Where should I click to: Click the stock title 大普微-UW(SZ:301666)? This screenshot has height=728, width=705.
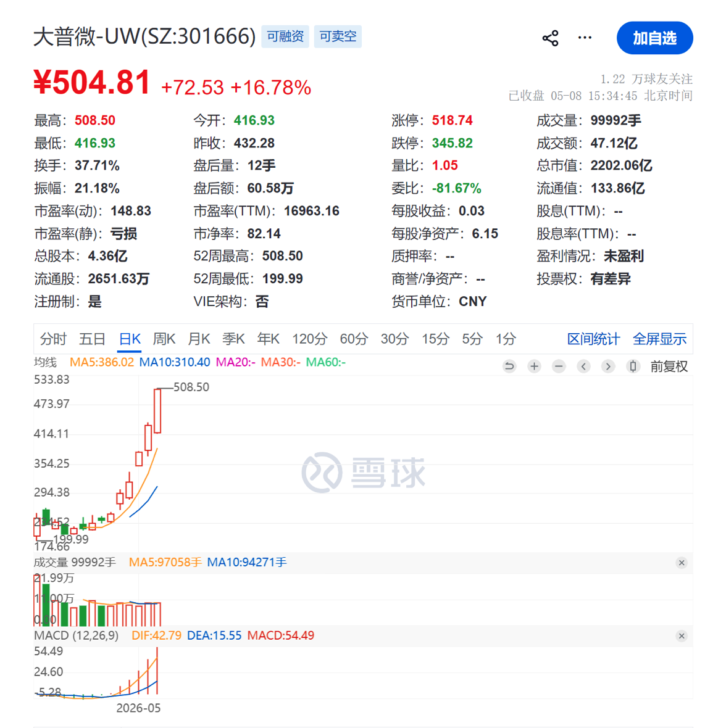[x=144, y=36]
